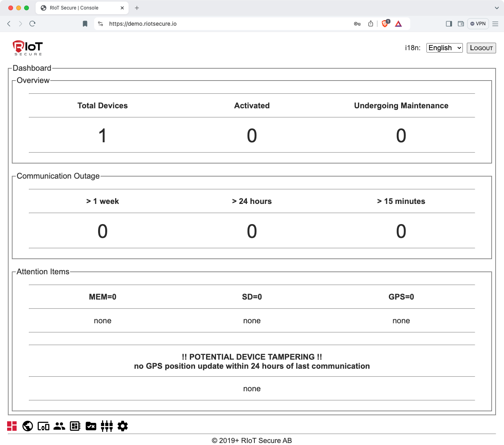Click the Brave Shields lion icon

385,24
